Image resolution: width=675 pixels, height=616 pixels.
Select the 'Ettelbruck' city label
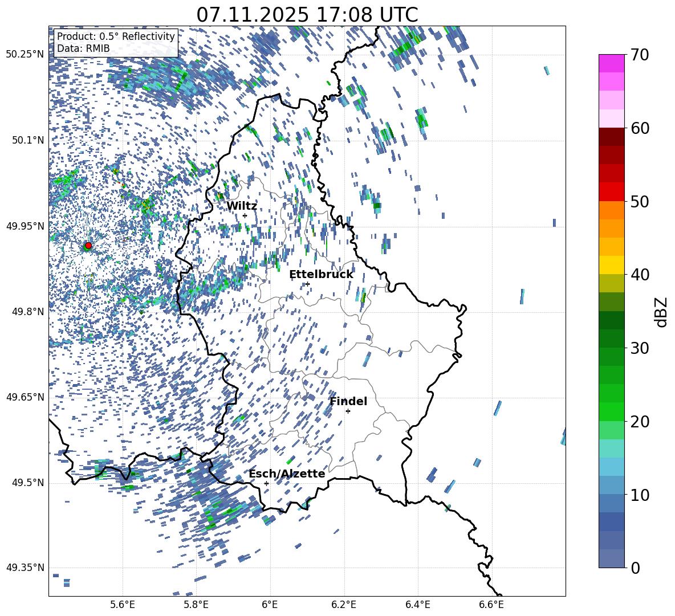click(321, 275)
